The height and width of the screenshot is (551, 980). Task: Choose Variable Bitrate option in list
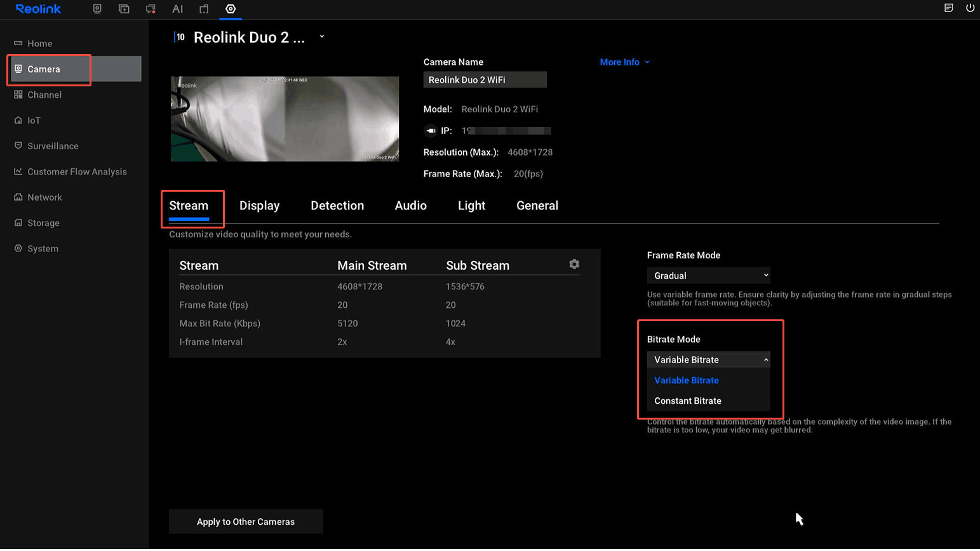click(708, 380)
